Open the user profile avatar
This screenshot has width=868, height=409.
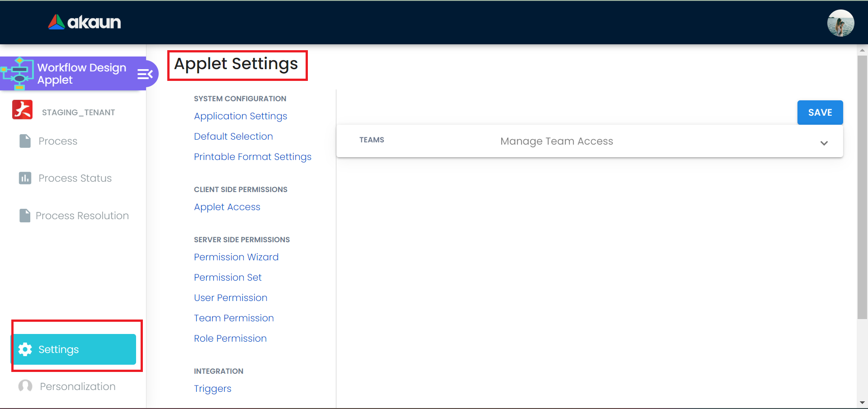[840, 23]
